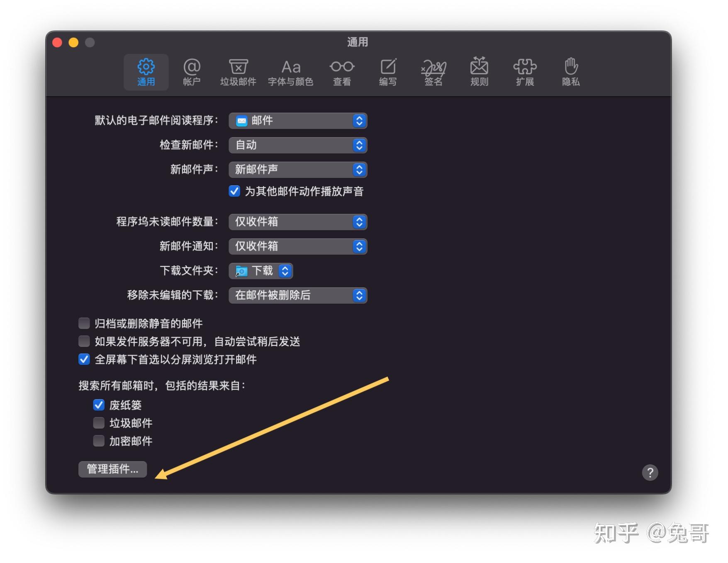
Task: Check 归档或删除静音的邮件
Action: click(84, 323)
